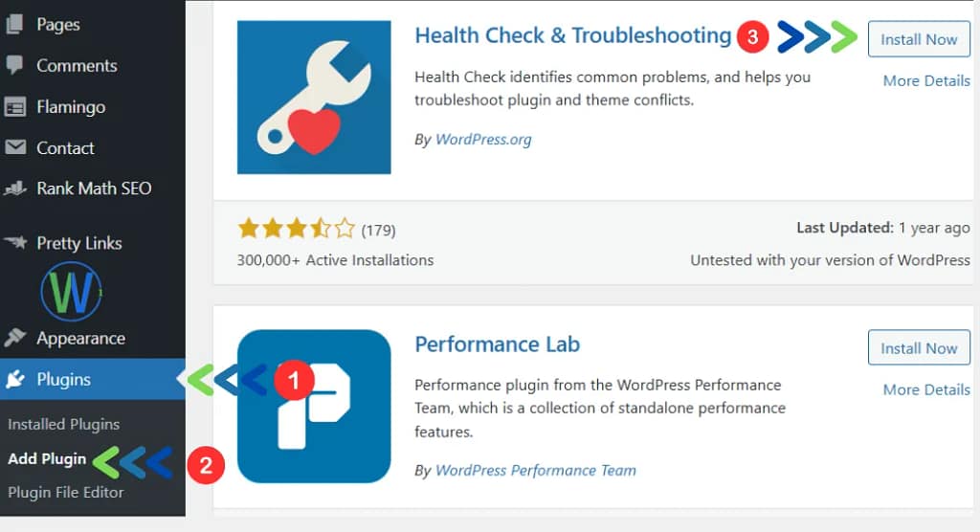
Task: Click the Plugins plug icon
Action: pyautogui.click(x=14, y=380)
